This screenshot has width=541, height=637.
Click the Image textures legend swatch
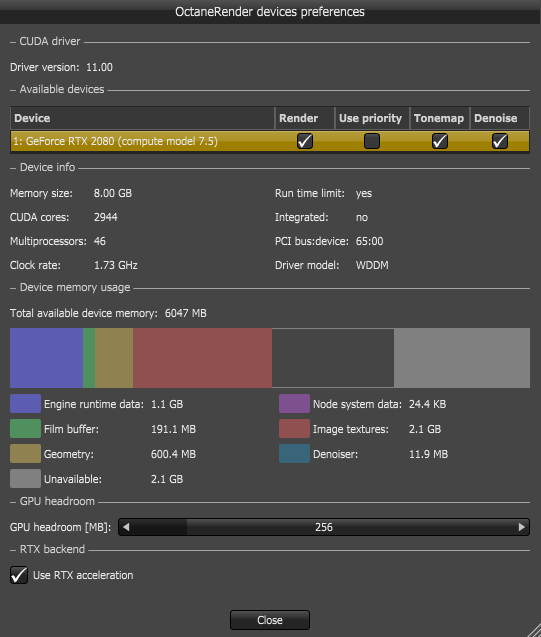(294, 429)
